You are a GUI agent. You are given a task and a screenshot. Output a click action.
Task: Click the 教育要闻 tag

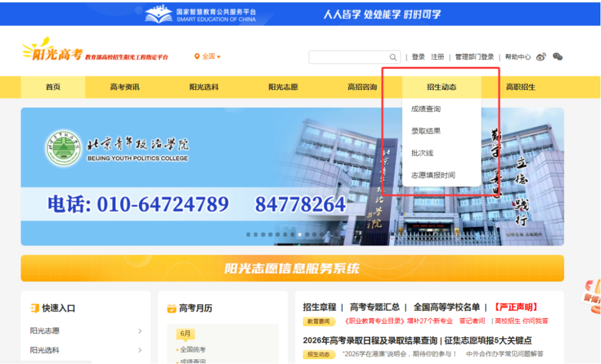coord(319,322)
